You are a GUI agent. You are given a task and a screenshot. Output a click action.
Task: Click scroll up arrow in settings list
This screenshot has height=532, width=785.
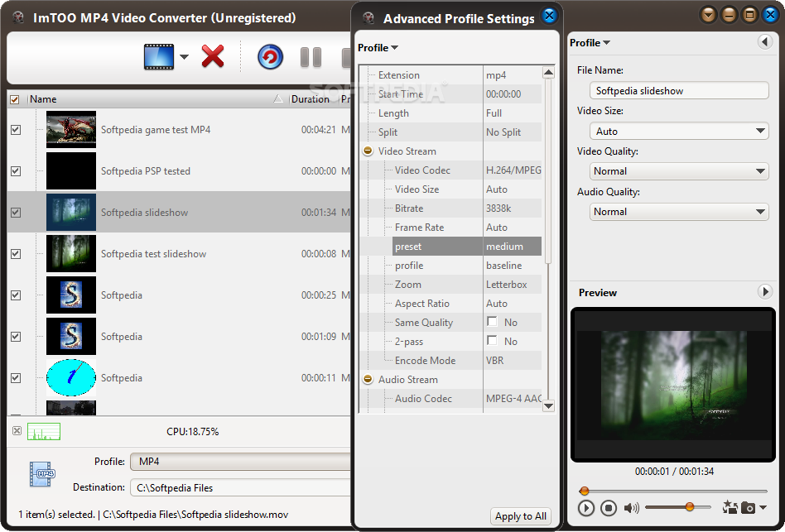pos(549,73)
